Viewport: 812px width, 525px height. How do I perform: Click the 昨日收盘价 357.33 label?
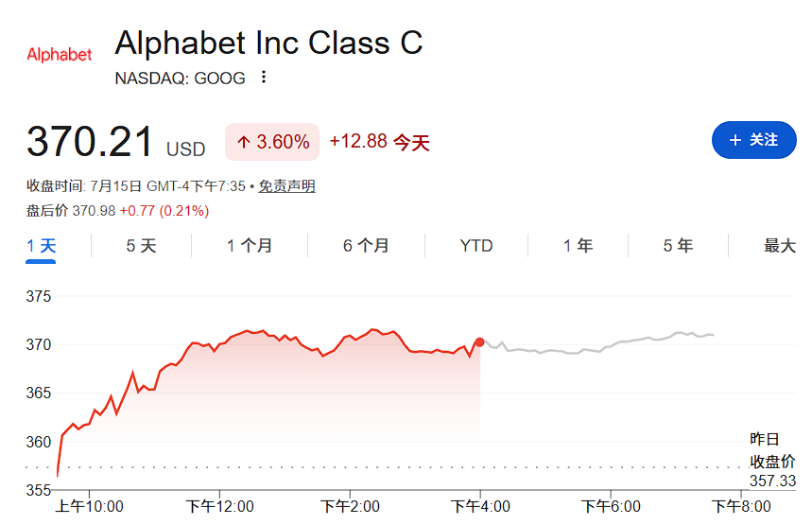coord(772,461)
